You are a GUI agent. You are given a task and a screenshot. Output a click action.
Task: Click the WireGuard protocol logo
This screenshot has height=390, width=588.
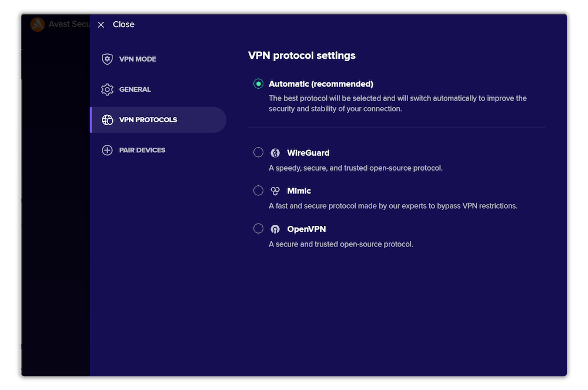pyautogui.click(x=275, y=152)
